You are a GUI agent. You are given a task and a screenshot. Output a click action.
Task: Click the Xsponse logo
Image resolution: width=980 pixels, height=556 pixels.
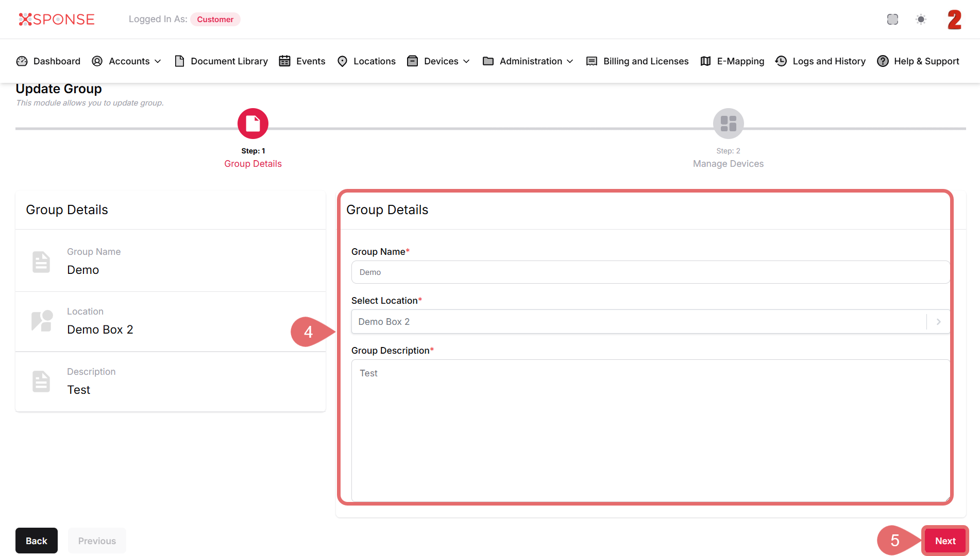pyautogui.click(x=57, y=20)
